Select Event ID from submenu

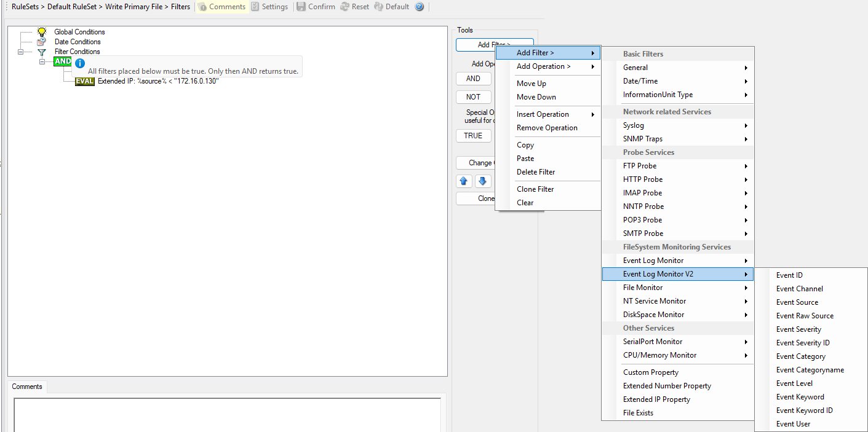click(811, 275)
